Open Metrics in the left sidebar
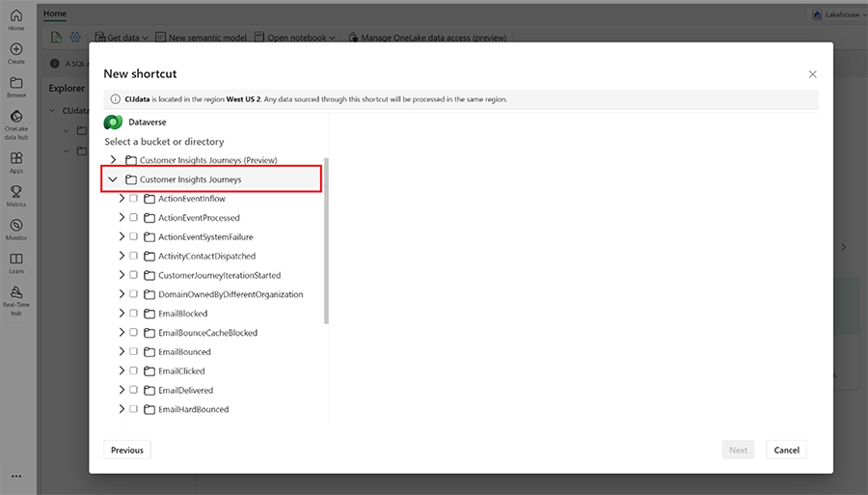This screenshot has width=868, height=495. 16,196
